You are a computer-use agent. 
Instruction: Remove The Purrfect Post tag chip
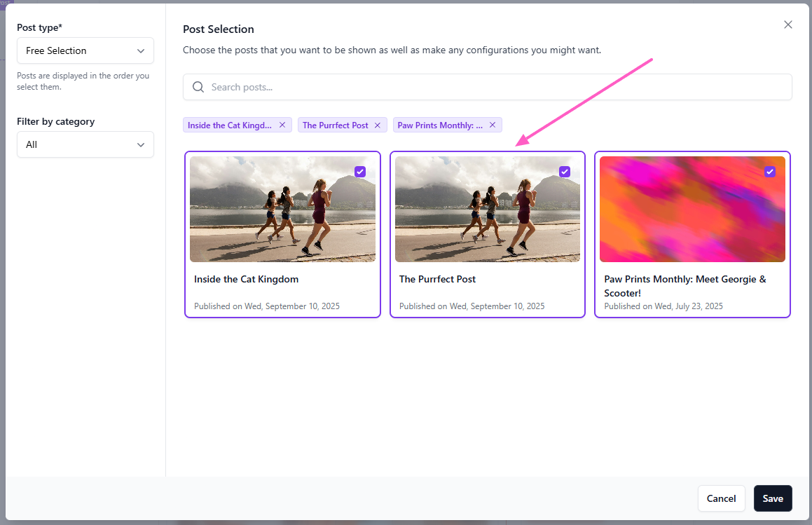377,125
